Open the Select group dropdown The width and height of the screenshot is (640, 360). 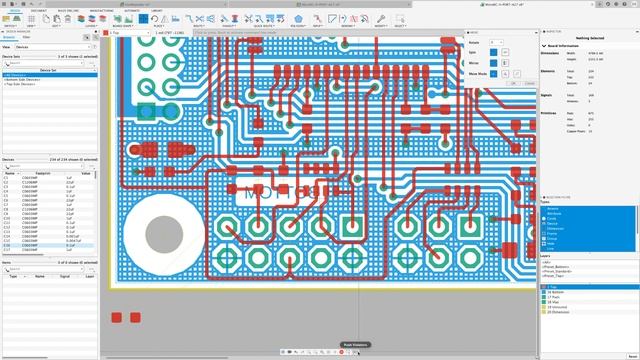point(400,26)
